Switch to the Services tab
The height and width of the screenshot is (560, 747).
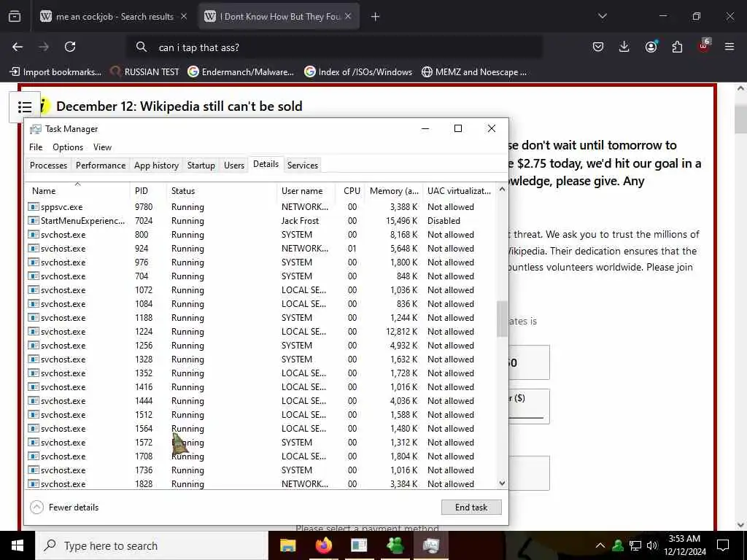click(x=303, y=166)
